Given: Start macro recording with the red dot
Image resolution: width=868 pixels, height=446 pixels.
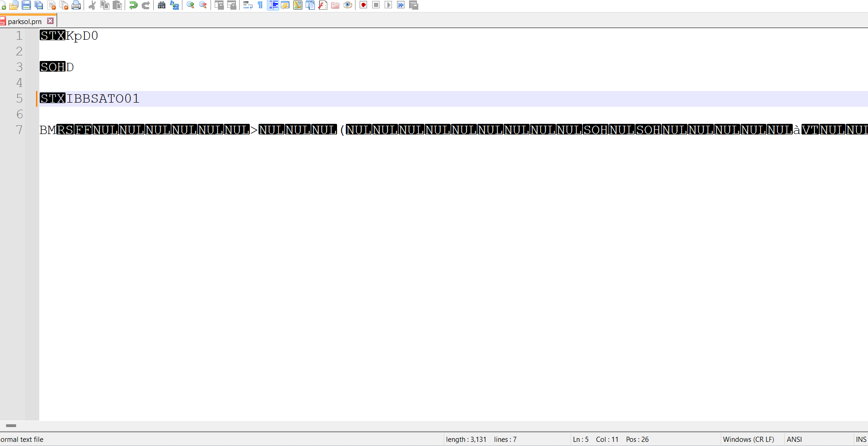Looking at the screenshot, I should [x=363, y=5].
